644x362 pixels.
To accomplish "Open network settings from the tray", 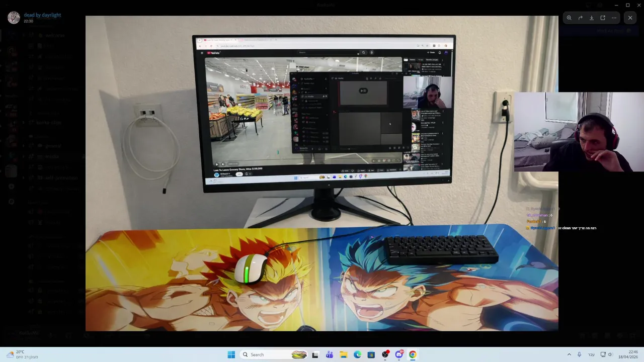I will (x=603, y=354).
